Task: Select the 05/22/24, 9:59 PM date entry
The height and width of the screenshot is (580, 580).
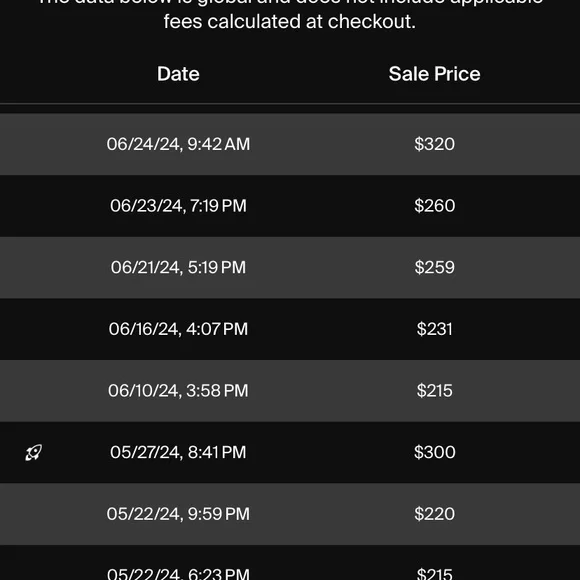Action: click(x=178, y=514)
